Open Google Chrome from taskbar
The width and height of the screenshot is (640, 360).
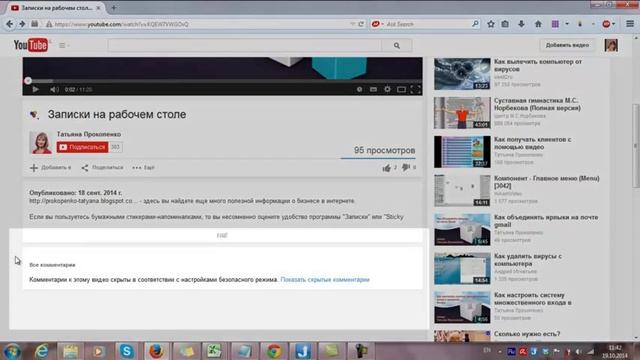click(274, 351)
